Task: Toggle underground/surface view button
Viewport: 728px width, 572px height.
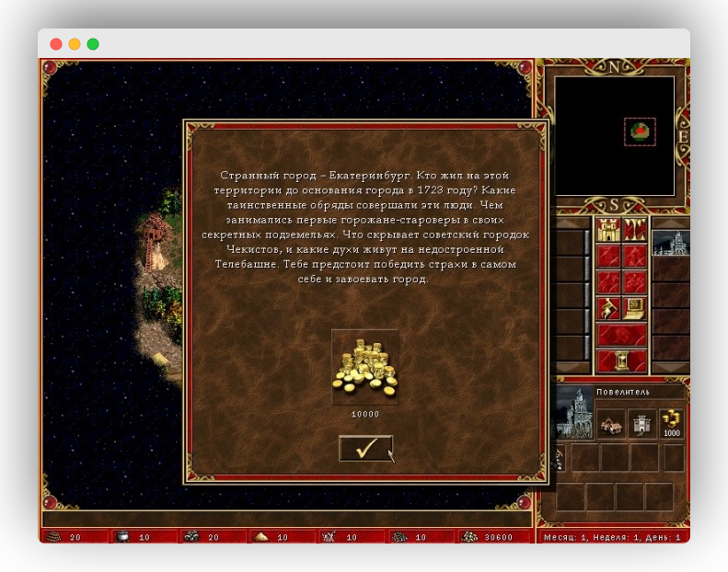Action: [x=634, y=230]
